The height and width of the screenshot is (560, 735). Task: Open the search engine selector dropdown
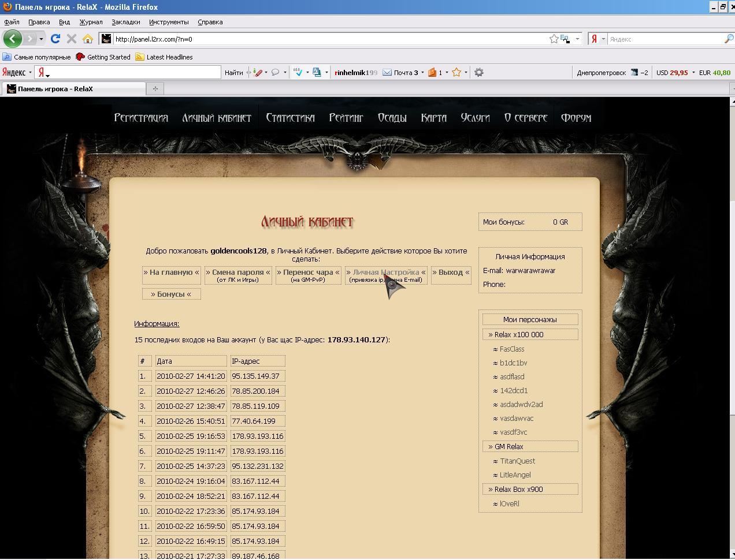click(603, 39)
